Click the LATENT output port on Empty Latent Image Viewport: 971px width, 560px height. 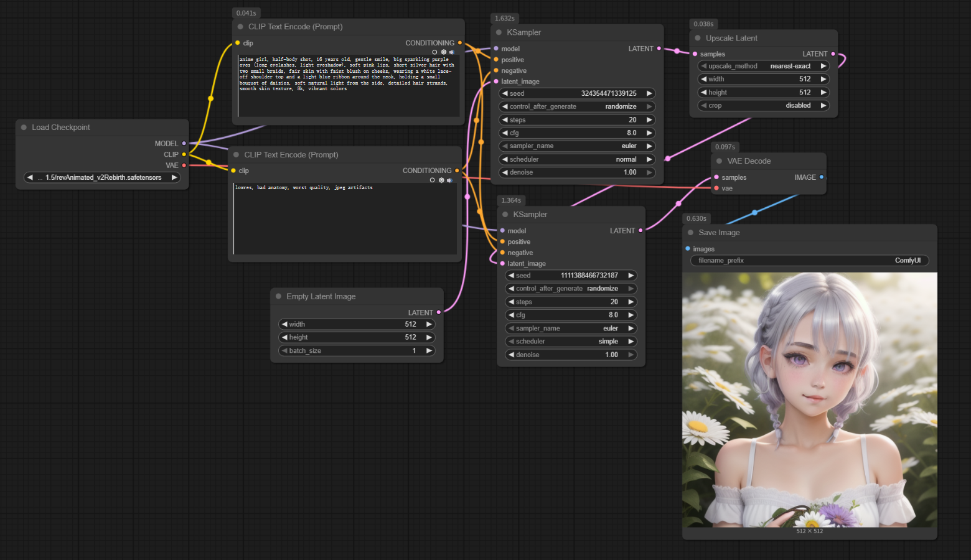point(439,312)
